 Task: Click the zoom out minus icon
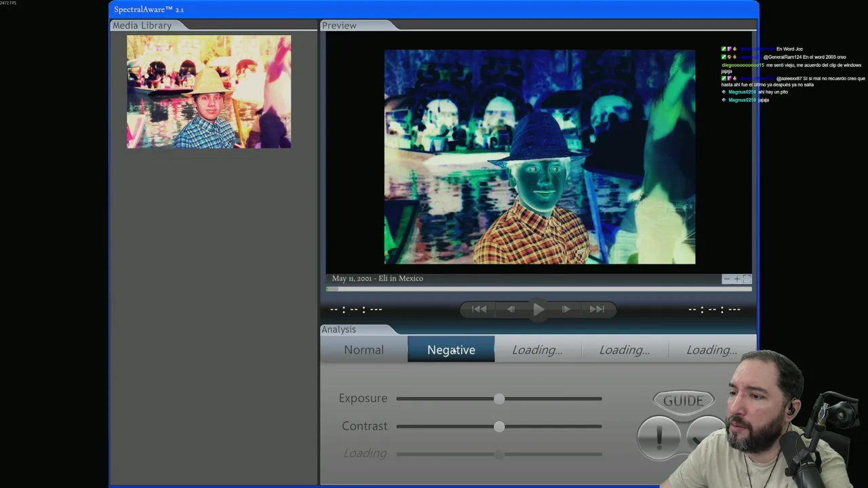pyautogui.click(x=726, y=279)
